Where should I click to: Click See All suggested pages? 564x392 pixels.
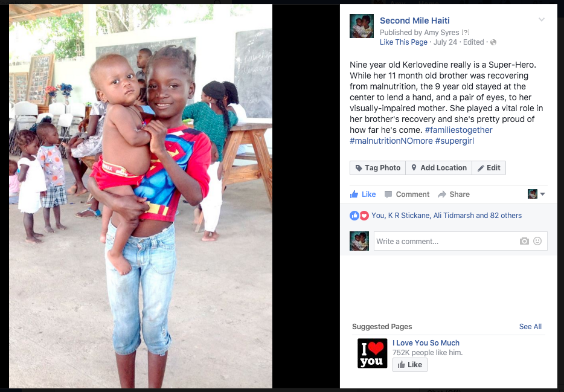(530, 327)
